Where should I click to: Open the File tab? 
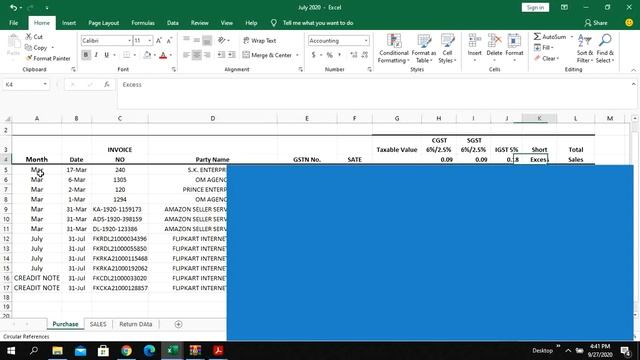click(x=13, y=23)
